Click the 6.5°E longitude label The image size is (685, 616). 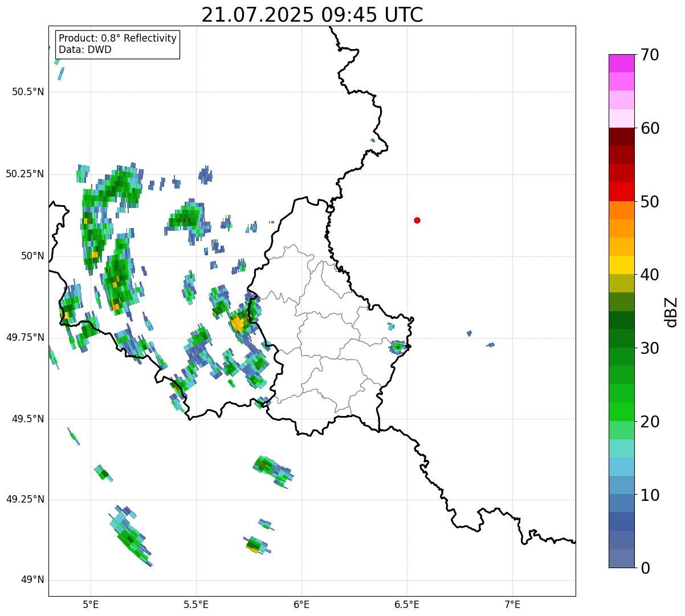(407, 604)
